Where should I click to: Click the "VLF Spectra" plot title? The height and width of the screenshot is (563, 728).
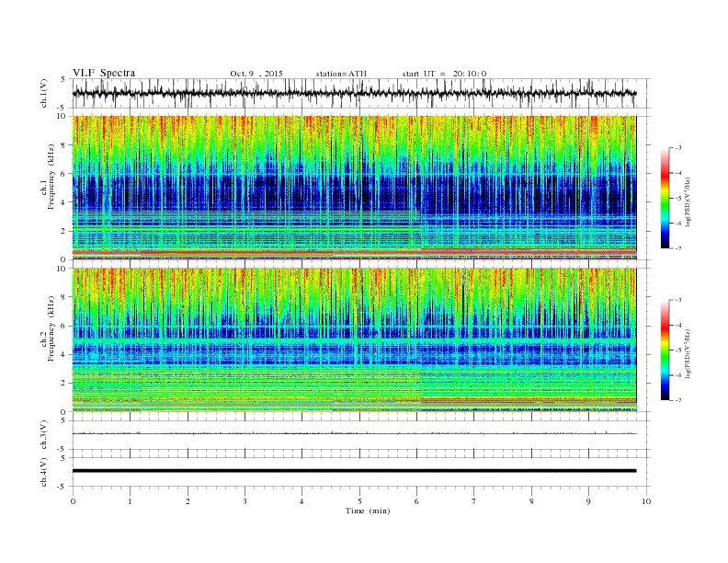104,73
